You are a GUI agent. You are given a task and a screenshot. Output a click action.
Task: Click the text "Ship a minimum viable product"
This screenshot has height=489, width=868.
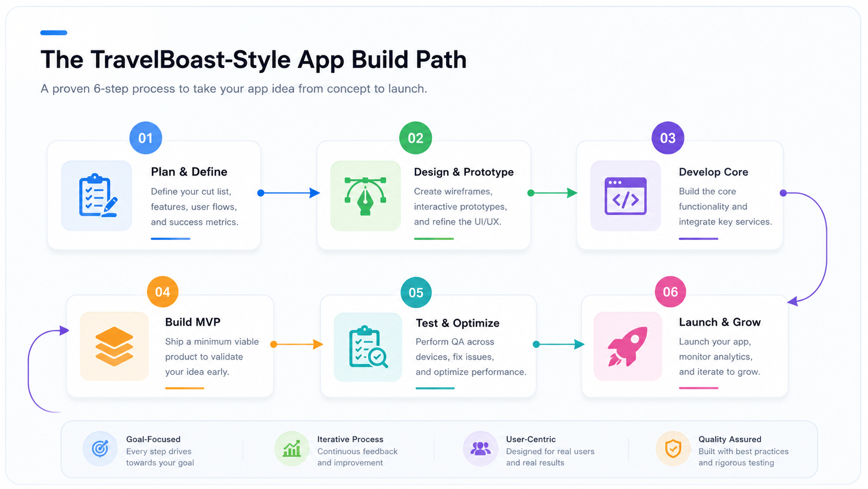(212, 349)
